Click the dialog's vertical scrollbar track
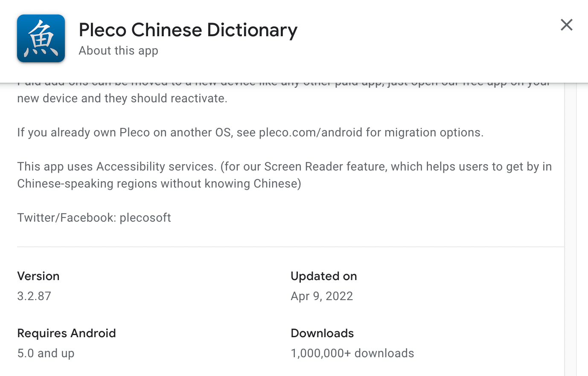This screenshot has height=376, width=588. click(x=571, y=230)
